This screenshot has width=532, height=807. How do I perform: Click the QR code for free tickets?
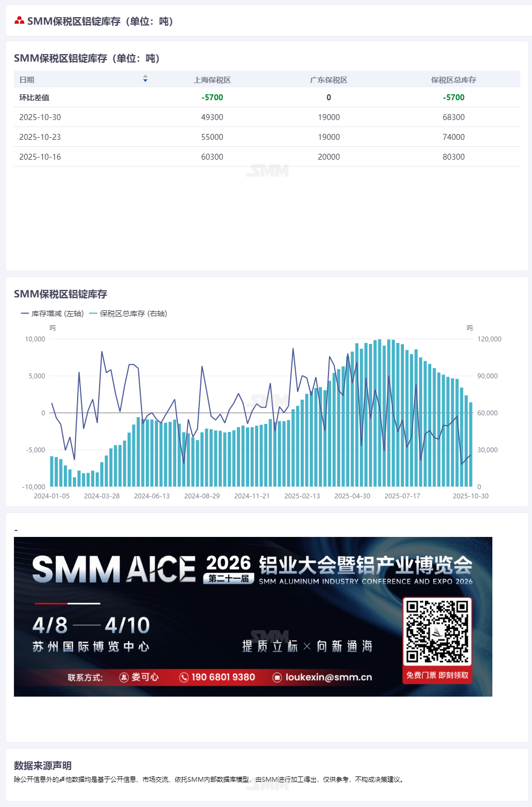[437, 631]
